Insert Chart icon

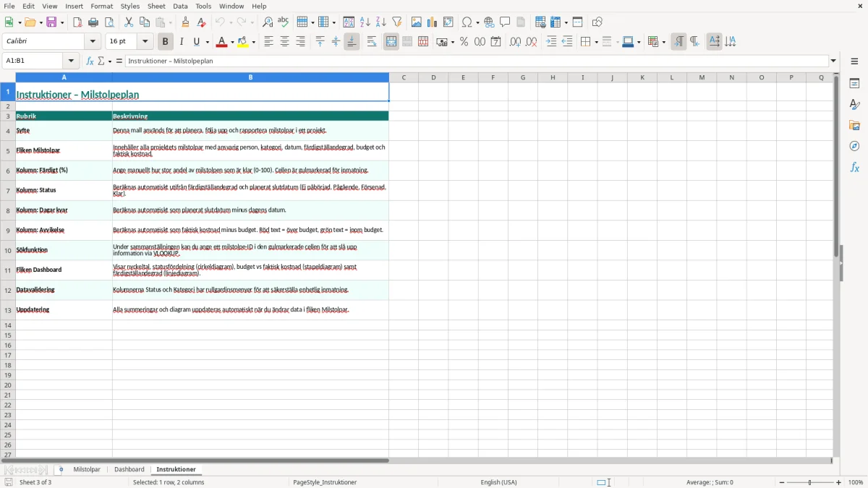433,22
